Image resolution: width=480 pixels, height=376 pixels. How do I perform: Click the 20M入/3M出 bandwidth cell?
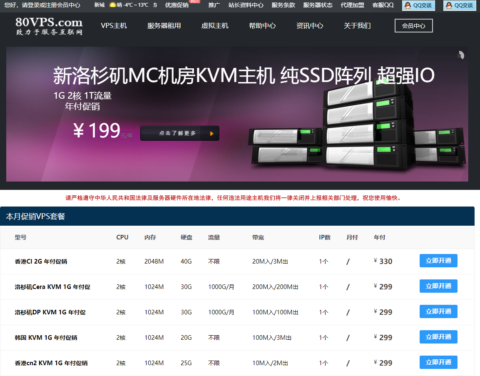(270, 262)
